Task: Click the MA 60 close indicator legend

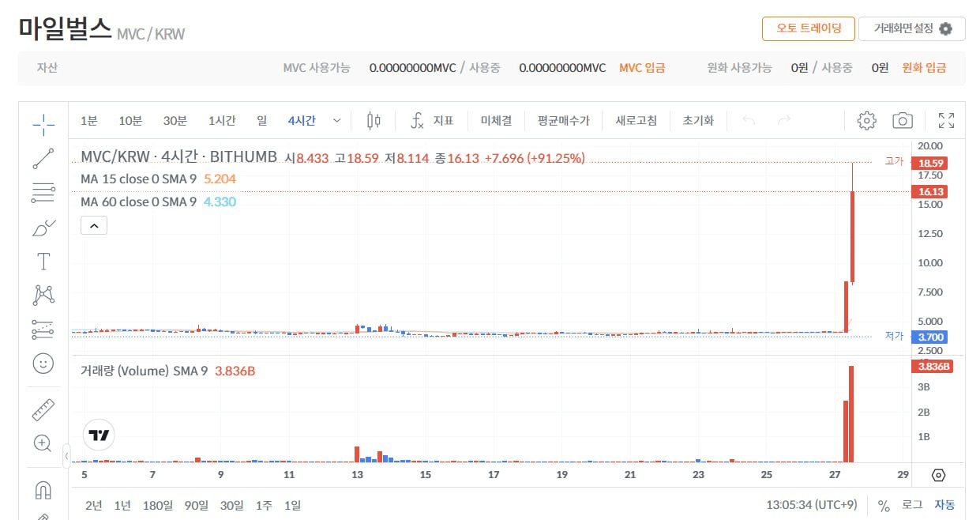Action: click(139, 202)
